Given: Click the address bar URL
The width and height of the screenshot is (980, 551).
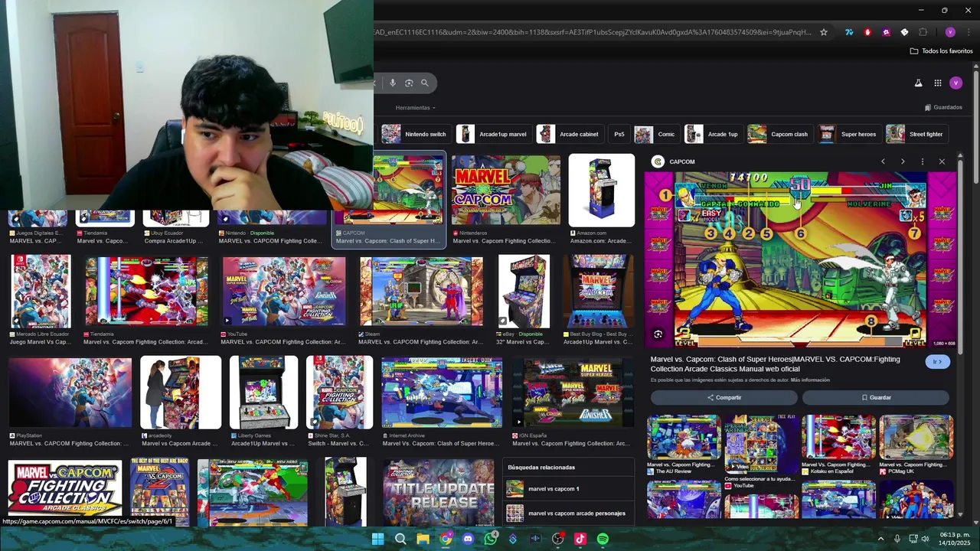Looking at the screenshot, I should pyautogui.click(x=593, y=32).
